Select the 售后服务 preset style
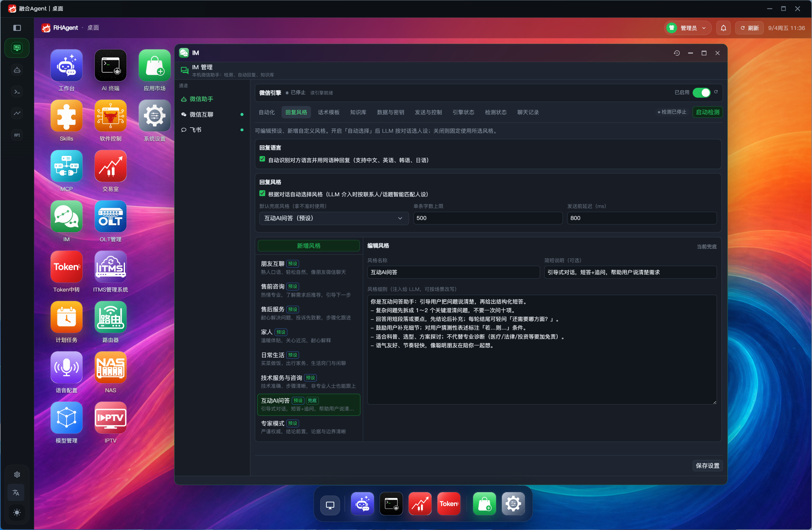This screenshot has height=530, width=812. point(309,313)
